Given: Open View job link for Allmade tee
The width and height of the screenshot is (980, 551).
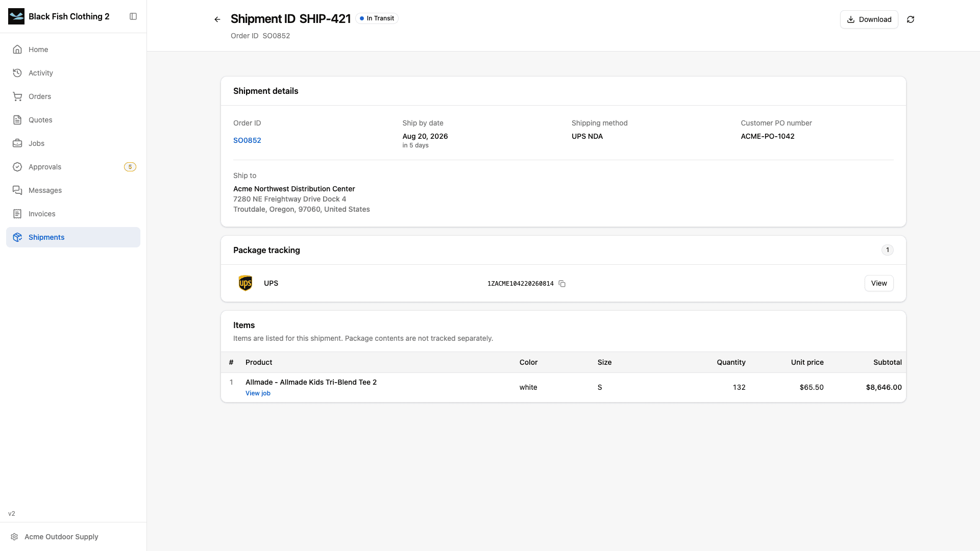Looking at the screenshot, I should (258, 393).
